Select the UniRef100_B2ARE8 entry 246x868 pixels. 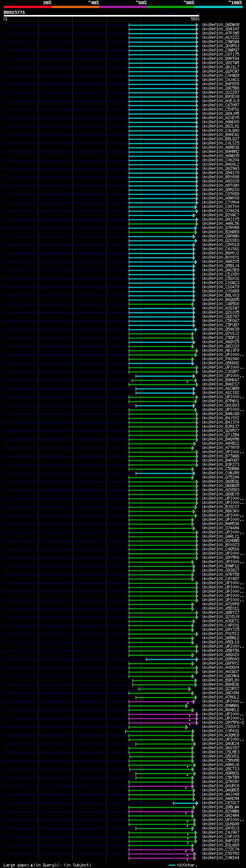click(221, 232)
